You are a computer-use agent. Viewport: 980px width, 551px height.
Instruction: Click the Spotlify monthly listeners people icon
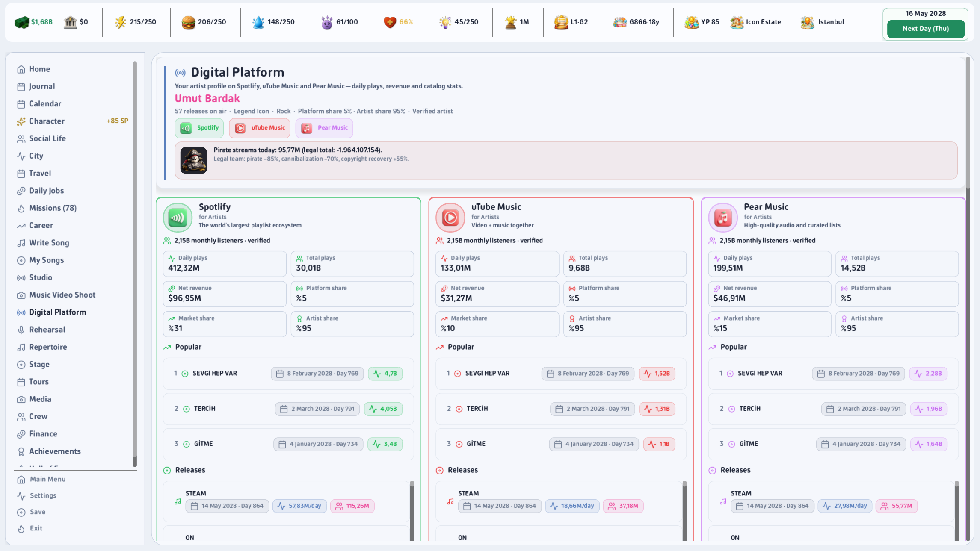(x=167, y=241)
